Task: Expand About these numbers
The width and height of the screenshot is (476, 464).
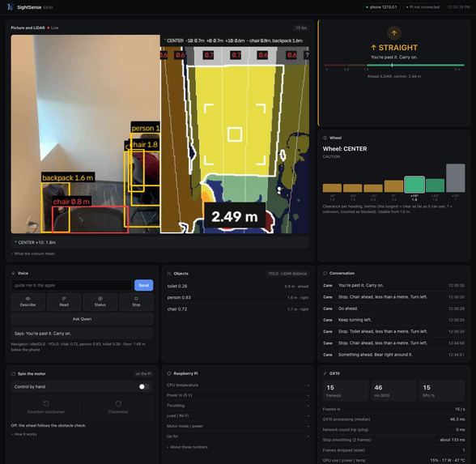Action: 187,447
